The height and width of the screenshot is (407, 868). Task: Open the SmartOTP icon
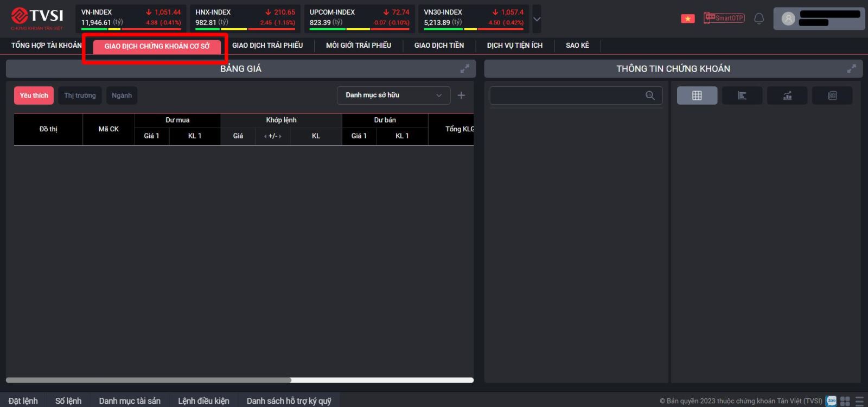pos(724,18)
